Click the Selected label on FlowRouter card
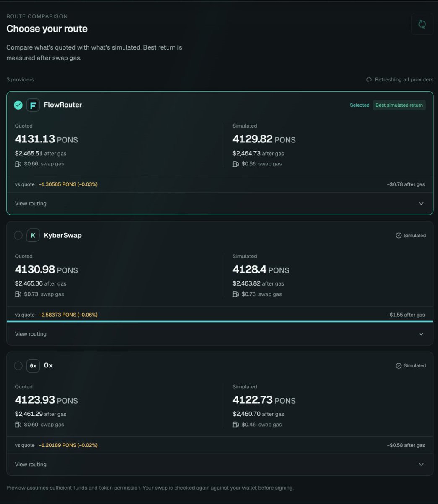This screenshot has height=504, width=438. (360, 105)
